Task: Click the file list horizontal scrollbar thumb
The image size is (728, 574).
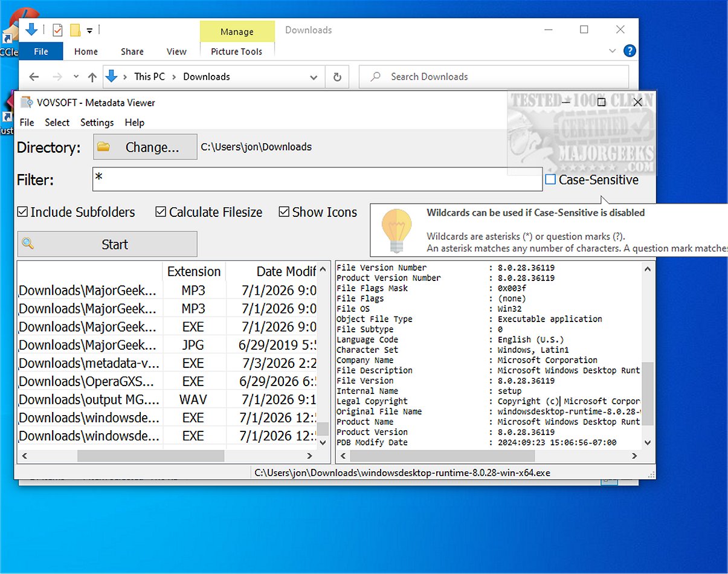Action: [x=151, y=456]
